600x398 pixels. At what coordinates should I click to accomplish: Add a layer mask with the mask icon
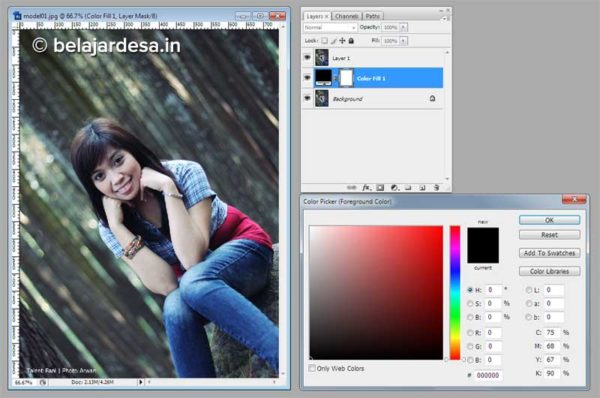tap(380, 188)
